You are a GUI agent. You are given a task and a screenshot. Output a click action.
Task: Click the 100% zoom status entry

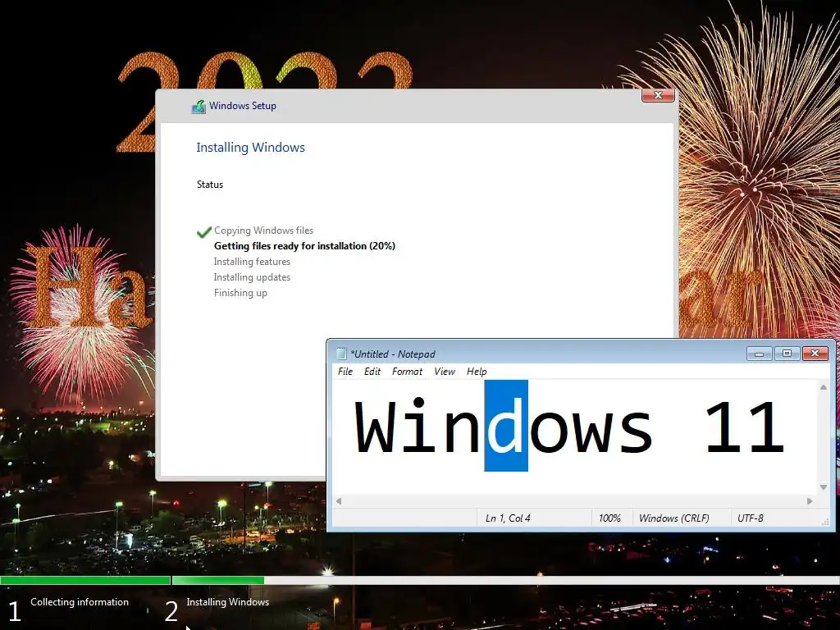pos(609,518)
